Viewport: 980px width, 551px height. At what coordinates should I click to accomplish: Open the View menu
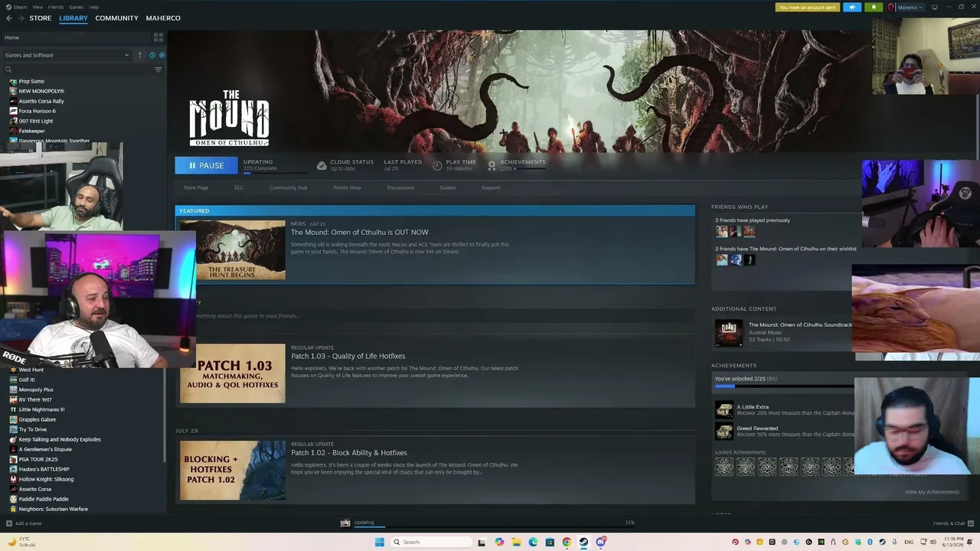38,7
